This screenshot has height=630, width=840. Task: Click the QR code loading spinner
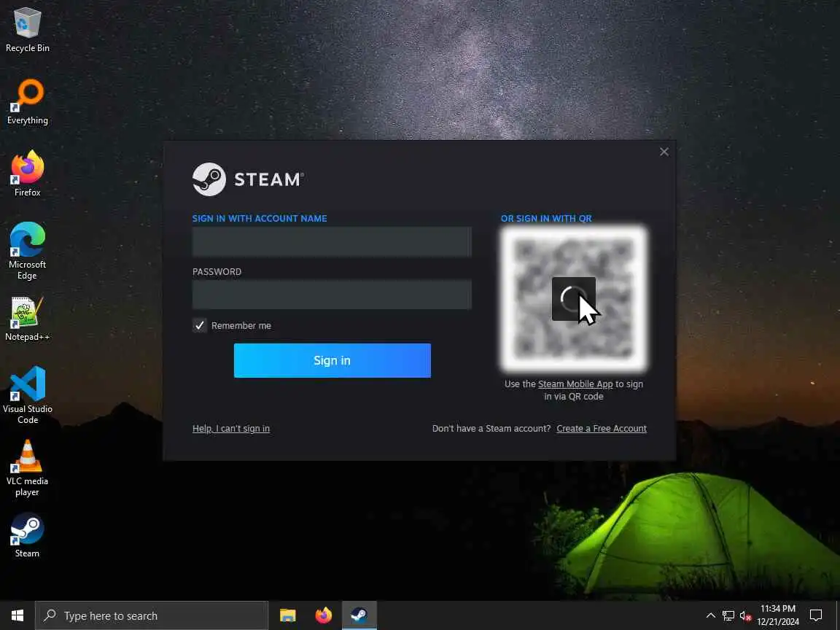click(573, 298)
